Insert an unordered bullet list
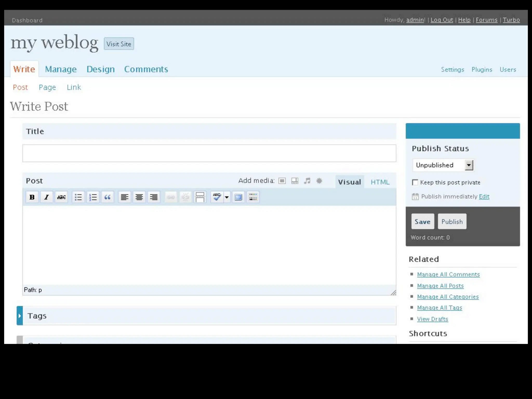This screenshot has width=532, height=399. pos(78,197)
